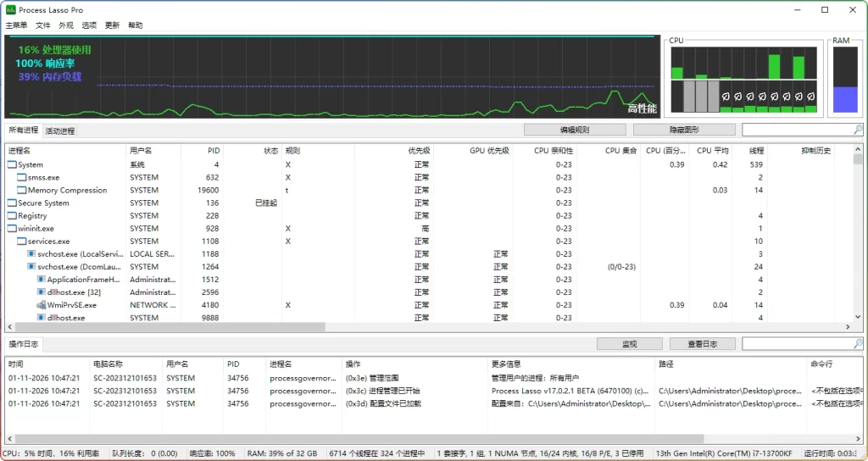
Task: Click the RAM usage bar graph
Action: (845, 80)
